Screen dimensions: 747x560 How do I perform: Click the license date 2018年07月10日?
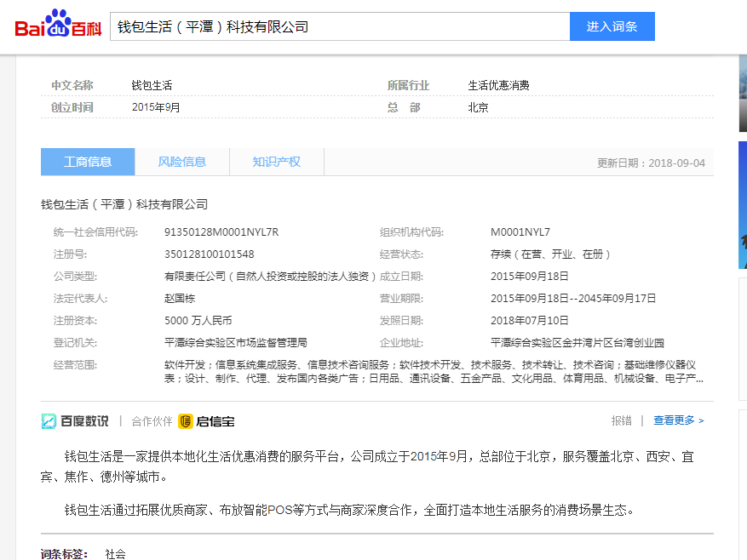(x=529, y=321)
